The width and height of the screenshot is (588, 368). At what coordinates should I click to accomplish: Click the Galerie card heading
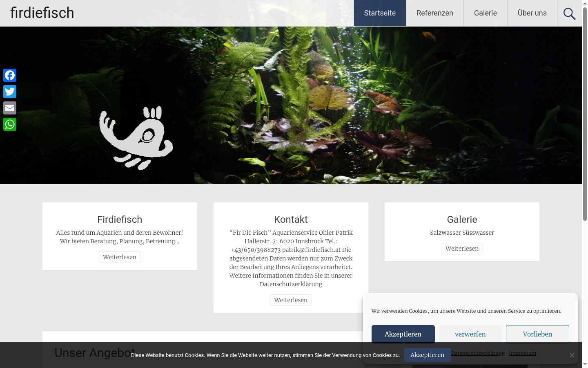[x=462, y=220]
